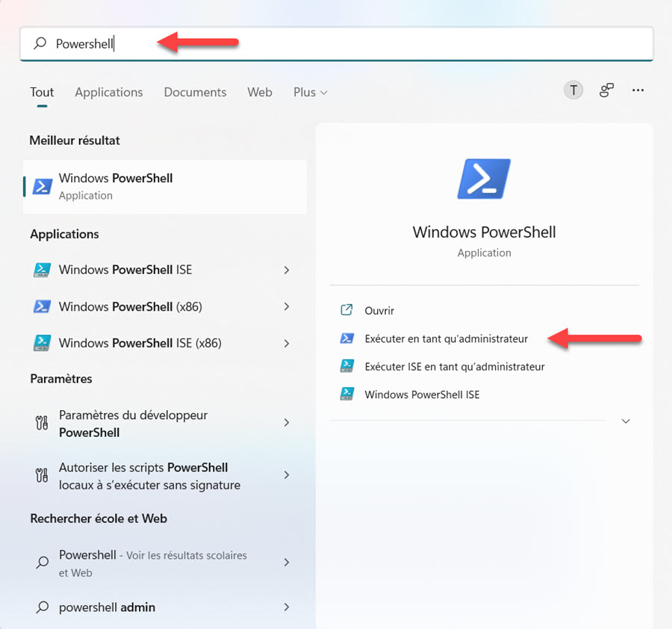
Task: Click the magnifier icon in search box
Action: coord(40,43)
